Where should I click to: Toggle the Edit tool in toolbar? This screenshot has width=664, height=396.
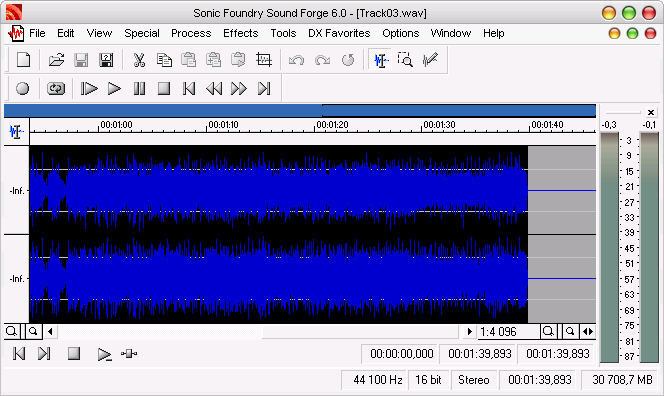[381, 60]
